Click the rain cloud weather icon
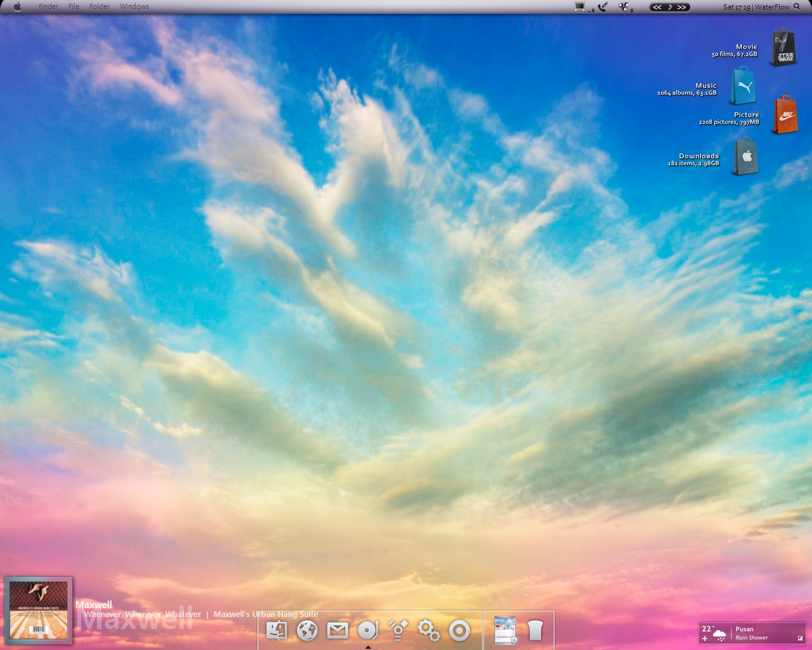This screenshot has width=812, height=650. [720, 634]
